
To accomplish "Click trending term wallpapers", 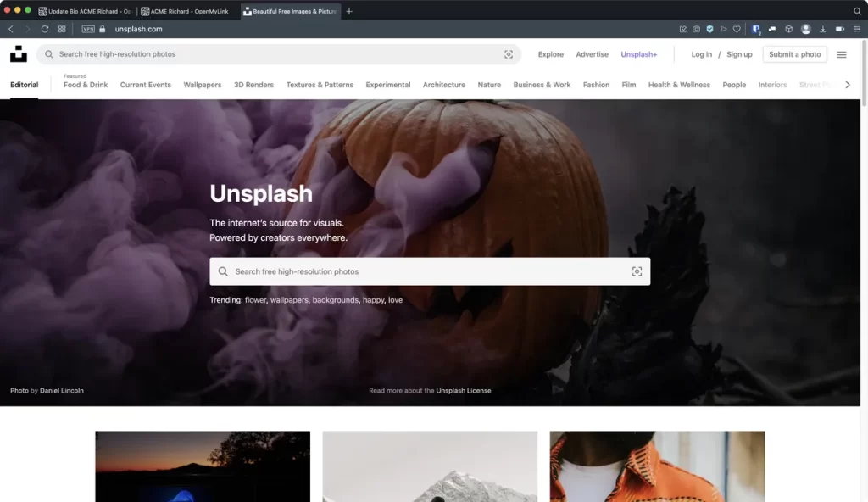I will 289,300.
